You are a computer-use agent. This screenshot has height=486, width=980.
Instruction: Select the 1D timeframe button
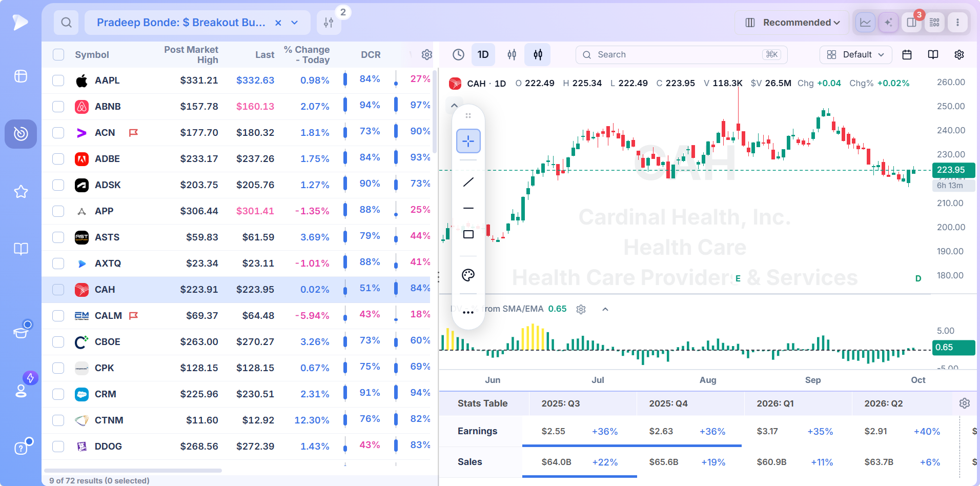click(x=483, y=54)
